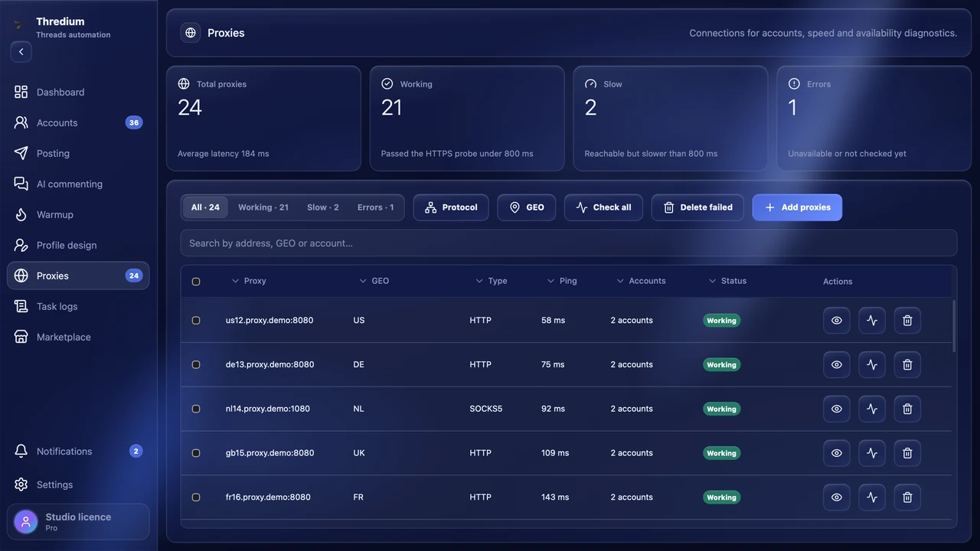Run a check on de13.proxy.demo

[x=872, y=365]
